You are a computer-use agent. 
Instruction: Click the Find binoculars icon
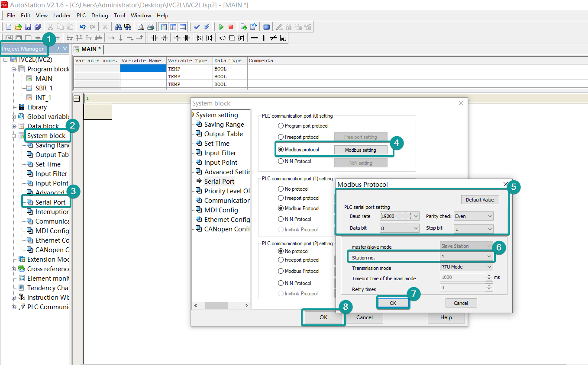point(118,27)
